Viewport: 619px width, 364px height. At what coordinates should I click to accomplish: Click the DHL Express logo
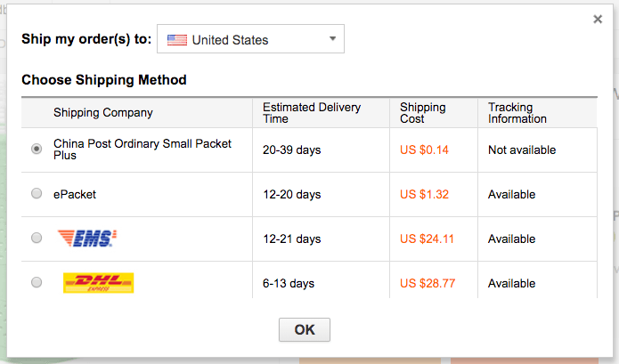pos(98,283)
